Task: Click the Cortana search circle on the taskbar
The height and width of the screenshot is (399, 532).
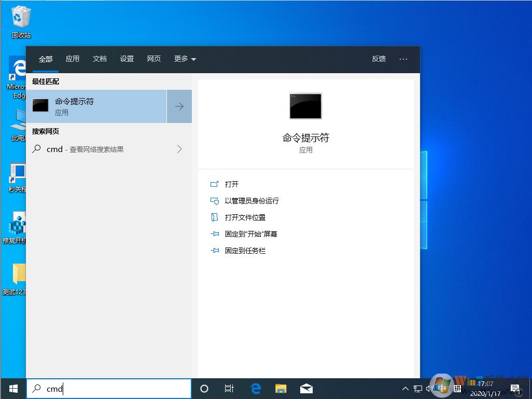Action: coord(204,388)
